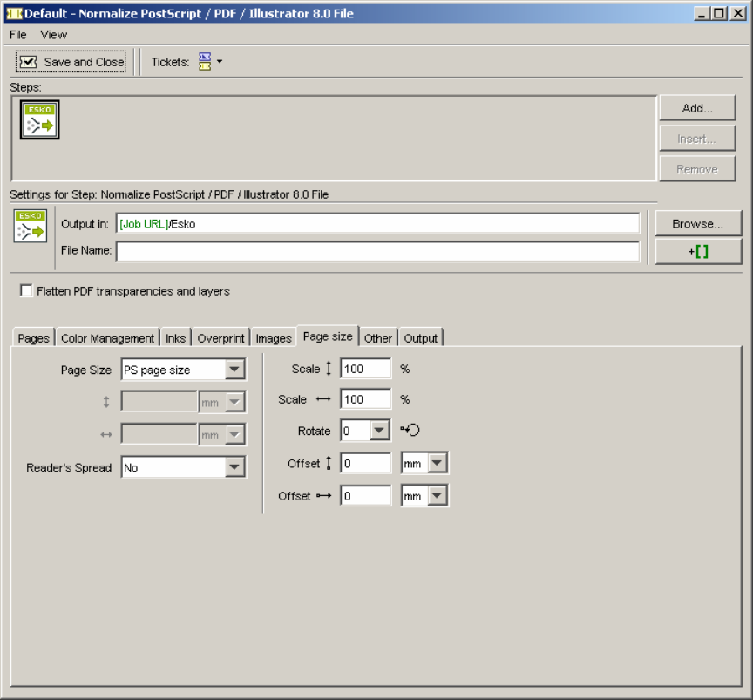753x700 pixels.
Task: Open the View menu
Action: (x=53, y=35)
